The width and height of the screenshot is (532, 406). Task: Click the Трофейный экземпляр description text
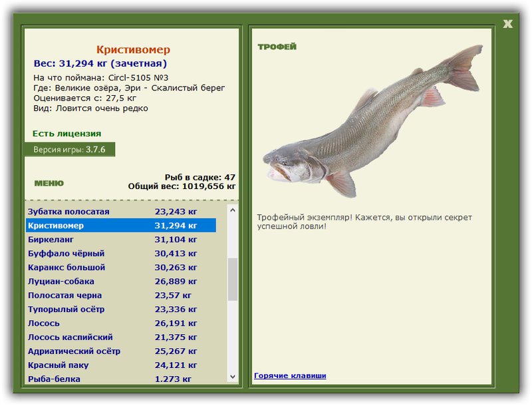[x=364, y=222]
